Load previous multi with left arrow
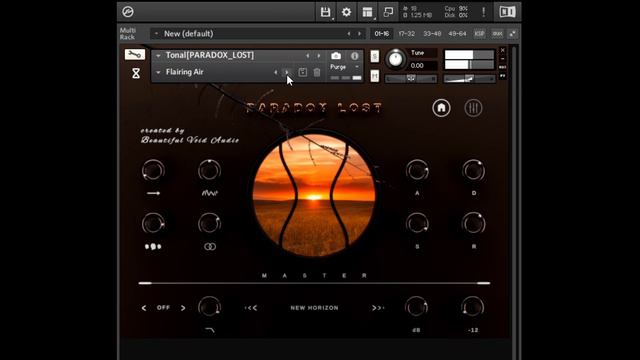The width and height of the screenshot is (640, 360). 349,33
